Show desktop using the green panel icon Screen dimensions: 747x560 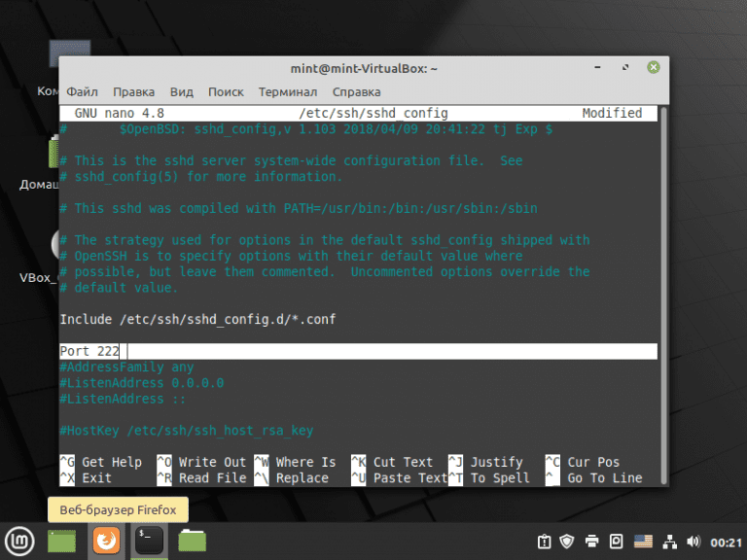(x=62, y=542)
